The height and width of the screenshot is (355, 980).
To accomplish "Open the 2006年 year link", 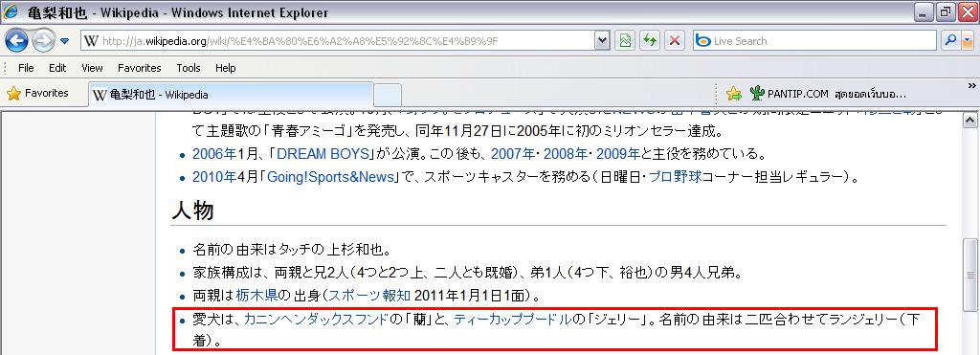I will [214, 154].
